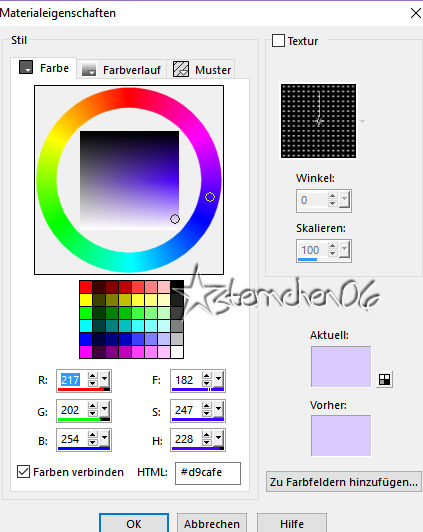
Task: Click the yellow hue marker on the color wheel
Action: tap(210, 197)
